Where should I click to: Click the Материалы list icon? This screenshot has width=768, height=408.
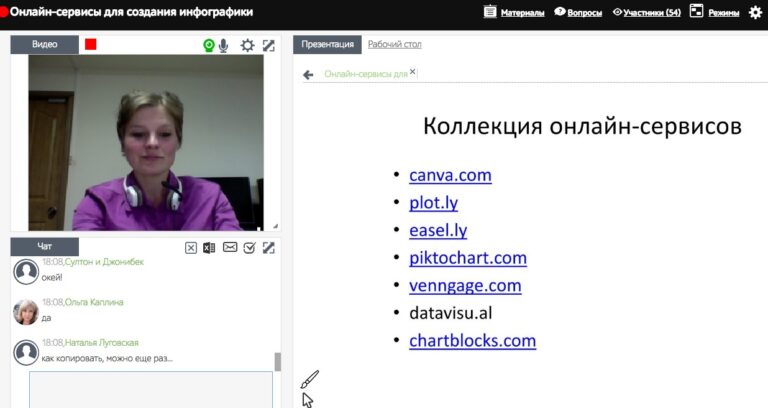click(490, 11)
